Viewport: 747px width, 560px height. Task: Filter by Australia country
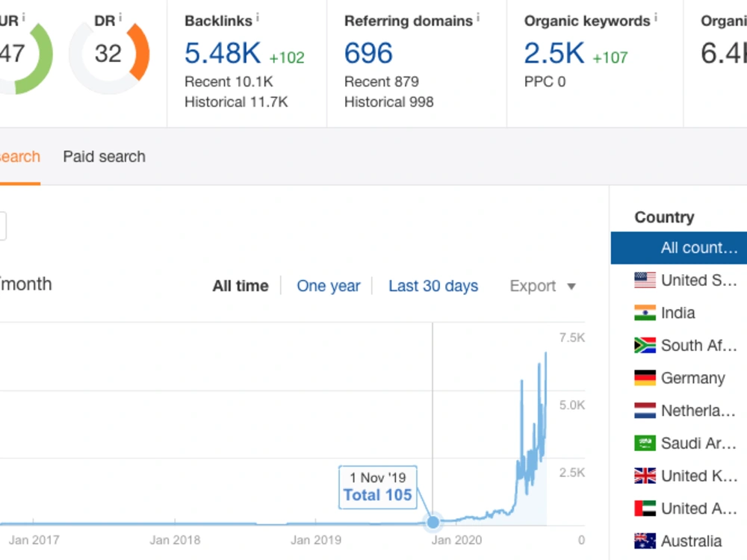pyautogui.click(x=679, y=541)
